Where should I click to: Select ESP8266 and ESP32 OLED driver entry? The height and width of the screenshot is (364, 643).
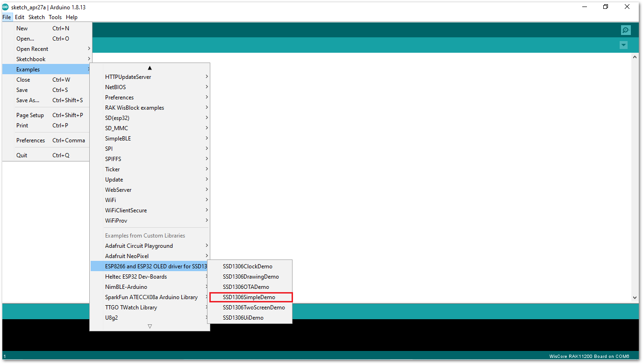tap(150, 266)
